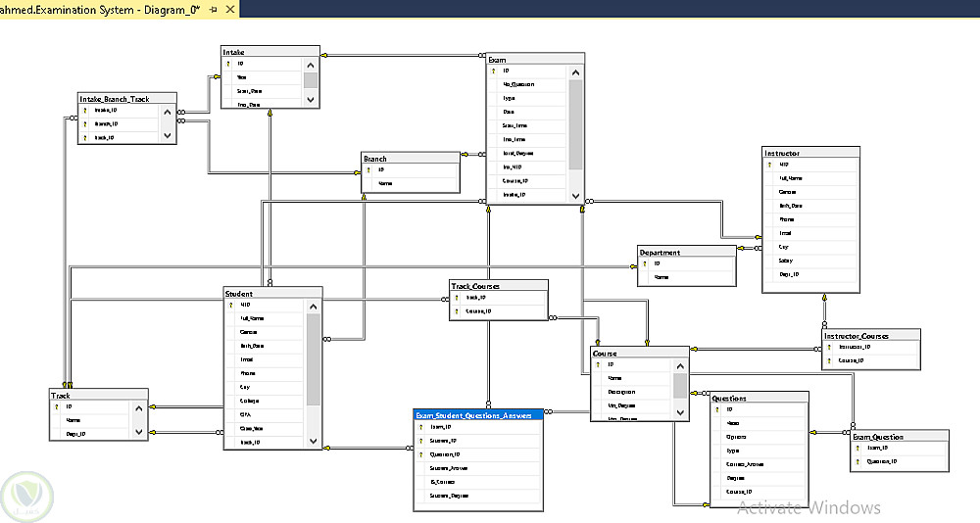
Task: Close the Diagram_0 tab with X
Action: point(230,10)
